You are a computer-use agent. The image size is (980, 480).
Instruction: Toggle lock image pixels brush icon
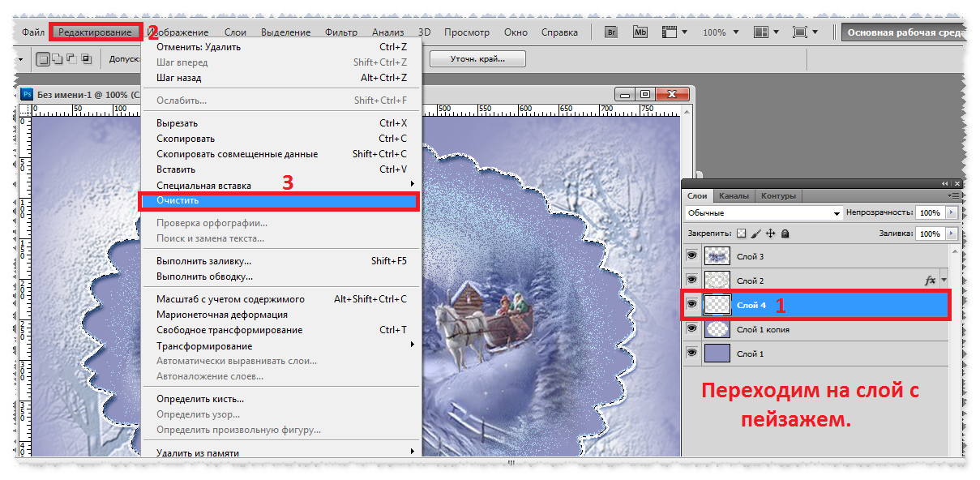(x=755, y=234)
